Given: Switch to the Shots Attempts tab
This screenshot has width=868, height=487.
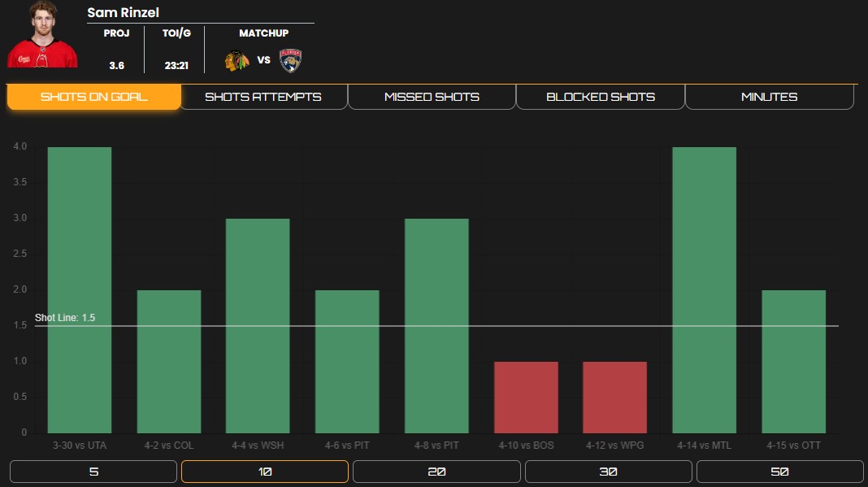Looking at the screenshot, I should (263, 97).
